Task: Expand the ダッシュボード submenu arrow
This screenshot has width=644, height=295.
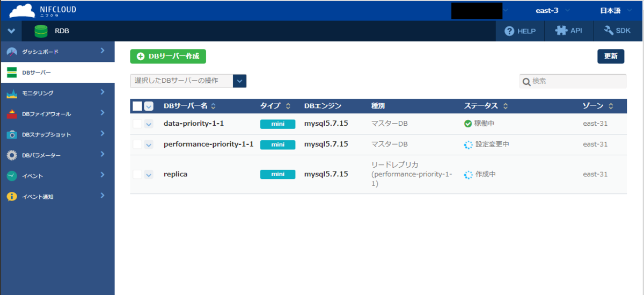Action: tap(103, 51)
